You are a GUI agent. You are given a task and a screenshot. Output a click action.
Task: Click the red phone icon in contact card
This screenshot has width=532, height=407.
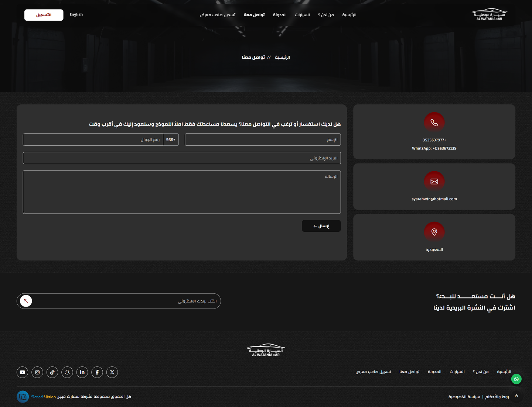pos(434,123)
